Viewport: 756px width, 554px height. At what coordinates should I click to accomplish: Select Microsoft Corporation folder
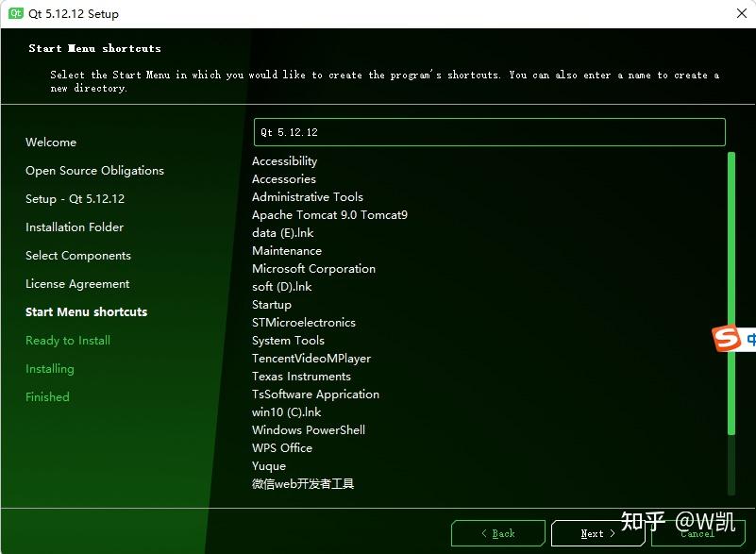pos(314,269)
